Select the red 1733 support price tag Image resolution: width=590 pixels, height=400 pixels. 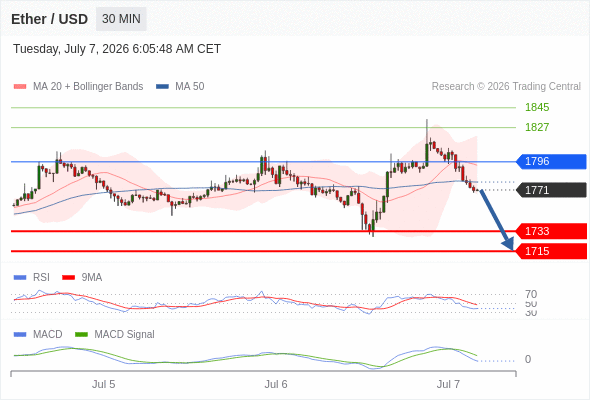click(551, 231)
